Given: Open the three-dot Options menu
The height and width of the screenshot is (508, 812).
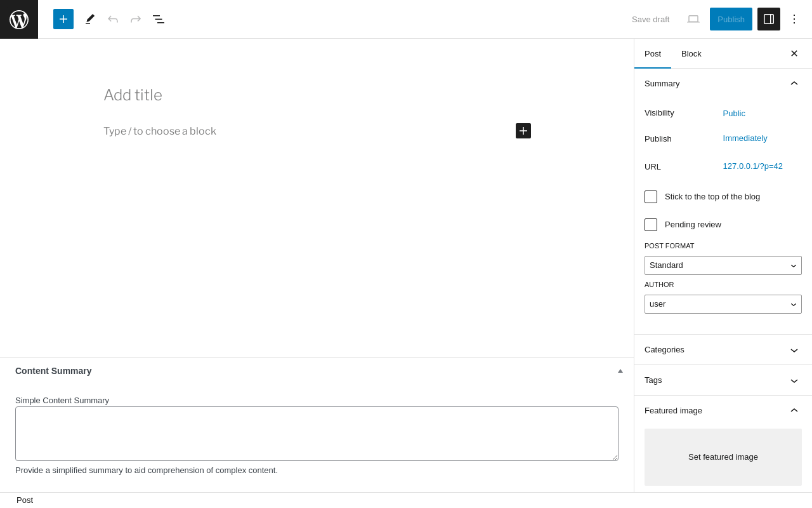Looking at the screenshot, I should pyautogui.click(x=794, y=19).
